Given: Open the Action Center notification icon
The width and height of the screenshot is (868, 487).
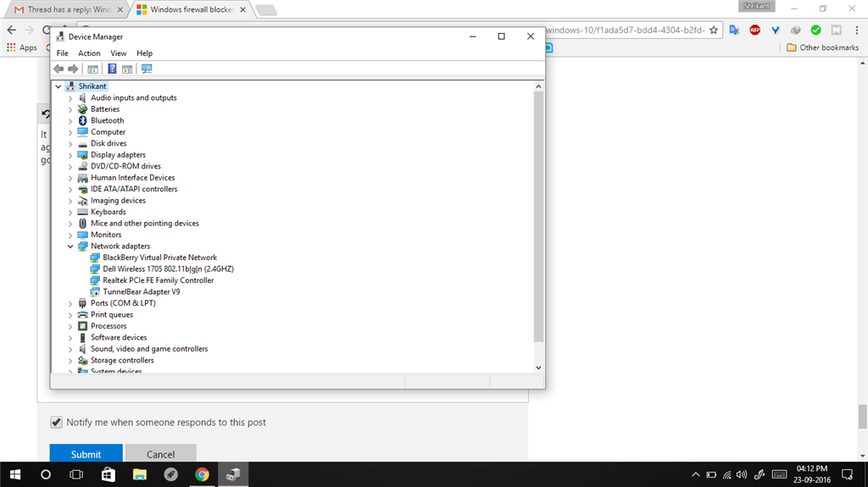Looking at the screenshot, I should pyautogui.click(x=848, y=474).
